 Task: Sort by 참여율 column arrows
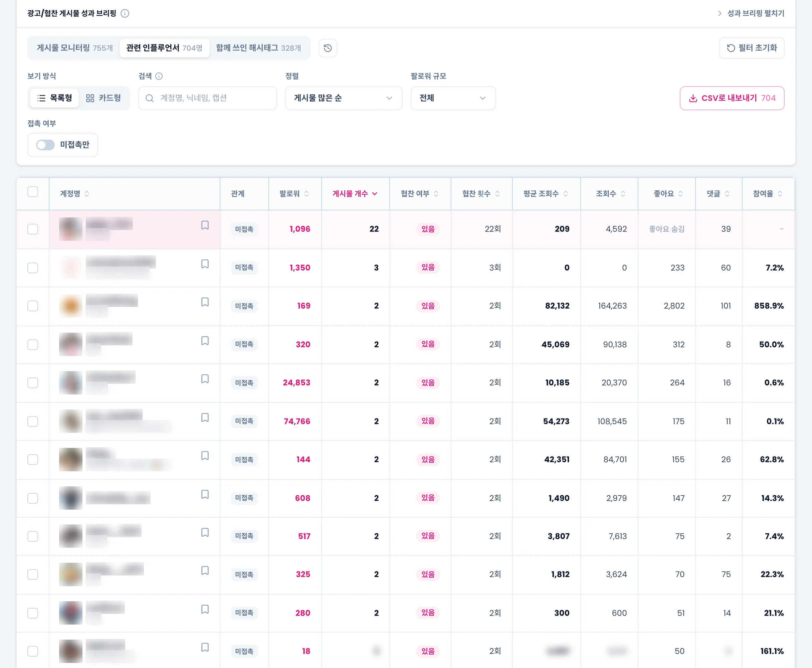pyautogui.click(x=780, y=193)
